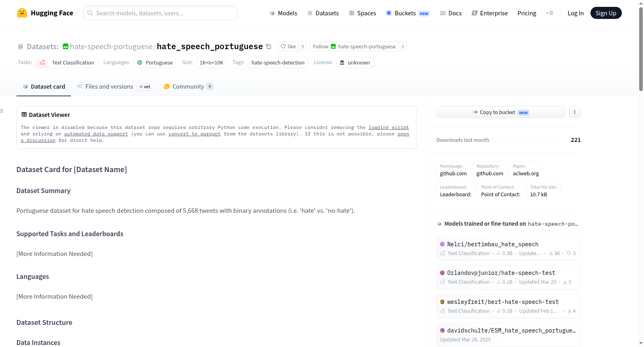Open Datasets in the top navigation
Screen dimensions: 644x347
point(323,13)
